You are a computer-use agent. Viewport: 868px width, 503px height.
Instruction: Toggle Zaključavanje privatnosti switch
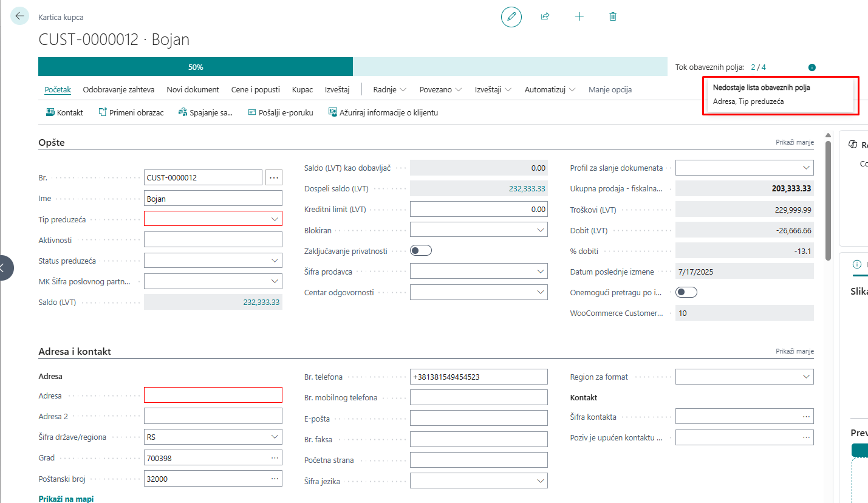pos(421,250)
